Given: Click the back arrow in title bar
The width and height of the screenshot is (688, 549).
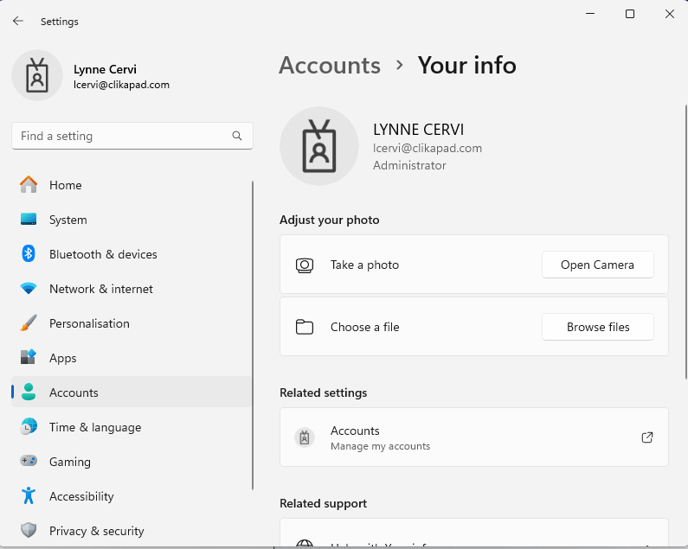Looking at the screenshot, I should click(x=18, y=21).
